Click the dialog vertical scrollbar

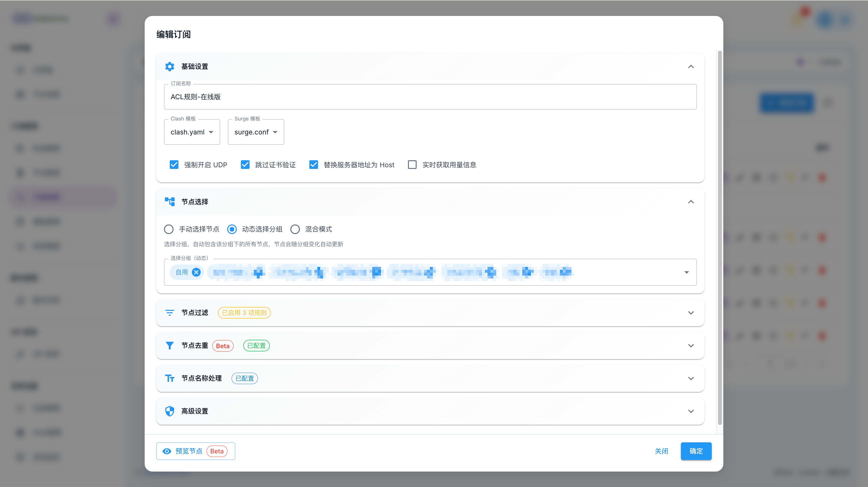point(719,237)
